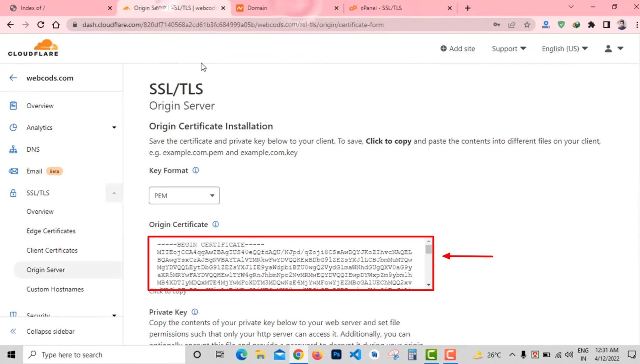Close the Origin Server browser tab
The height and width of the screenshot is (364, 640).
coord(223,8)
